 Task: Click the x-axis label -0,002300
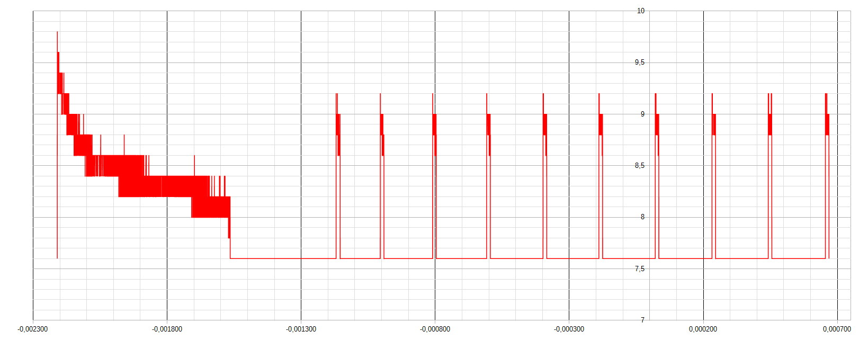pos(33,329)
